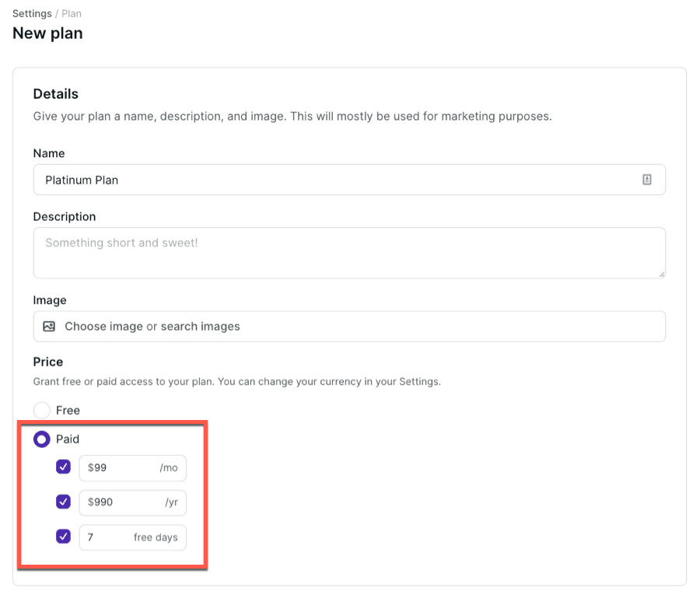
Task: Click the Name field label
Action: point(49,153)
